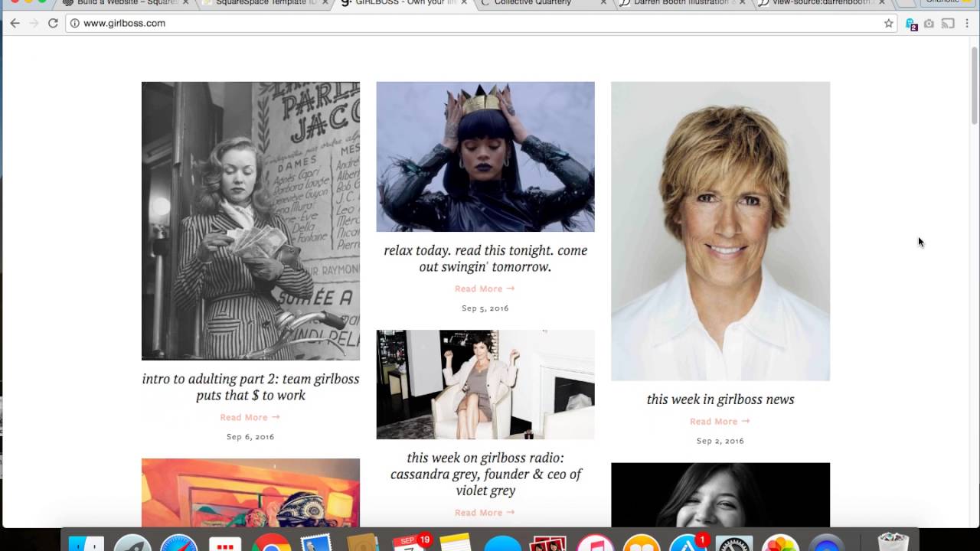Viewport: 980px width, 551px height.
Task: Open Launchpad rocket icon in Dock
Action: pyautogui.click(x=132, y=543)
